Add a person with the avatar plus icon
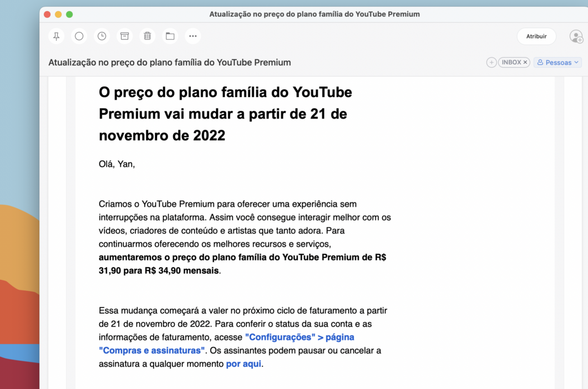 point(576,37)
